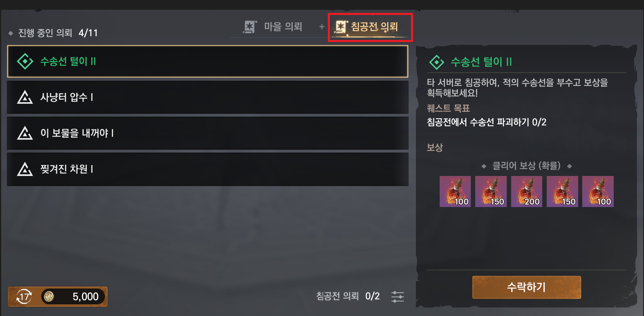
Task: Click the triangle icon next to 이 보물을 내꺼야 I
Action: tap(25, 133)
